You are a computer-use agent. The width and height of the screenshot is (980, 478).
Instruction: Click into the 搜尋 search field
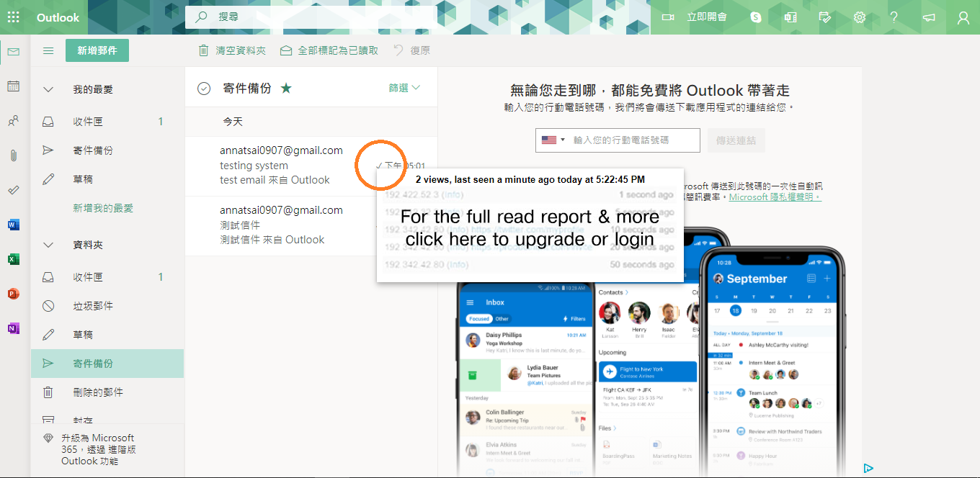(311, 17)
